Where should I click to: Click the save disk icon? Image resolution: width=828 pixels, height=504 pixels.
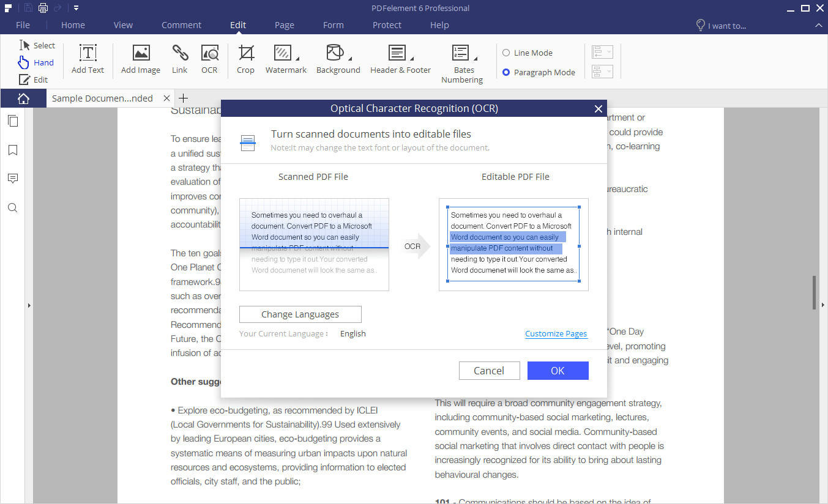click(x=28, y=8)
